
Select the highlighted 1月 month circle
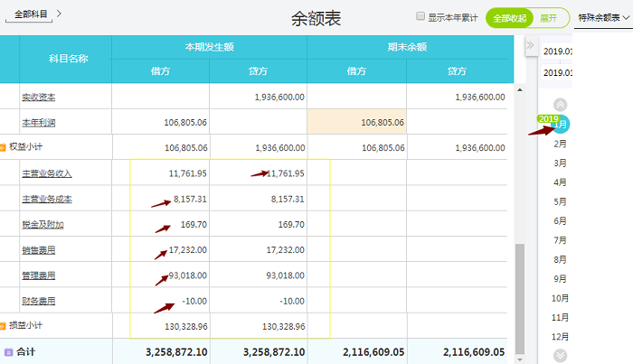(x=561, y=125)
